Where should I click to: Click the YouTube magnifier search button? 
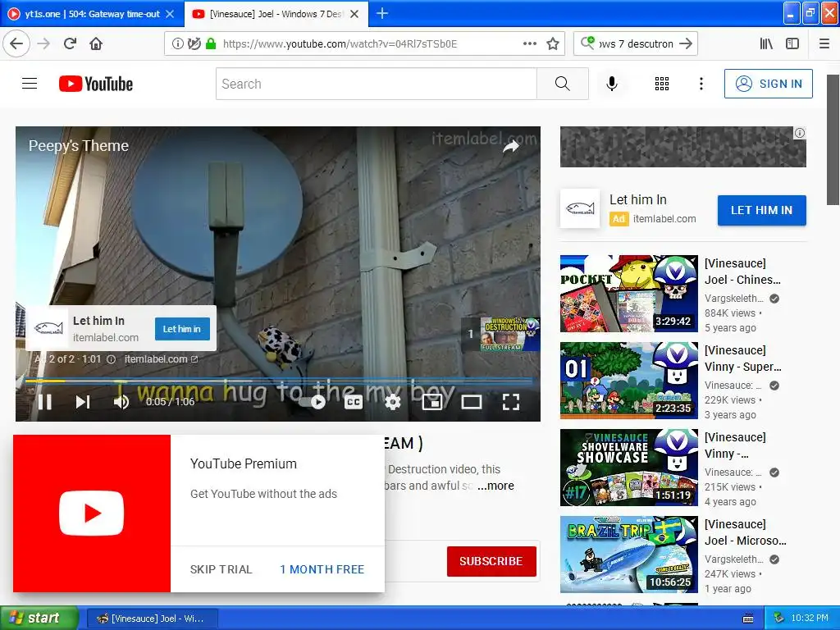point(563,84)
